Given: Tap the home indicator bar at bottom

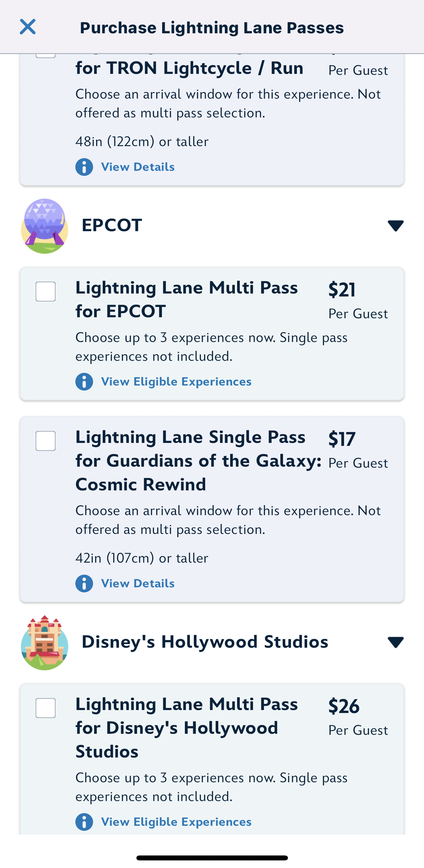Looking at the screenshot, I should click(x=212, y=857).
